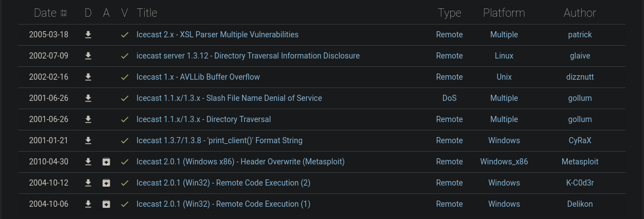Sort by the Author column header
The width and height of the screenshot is (644, 219).
580,13
